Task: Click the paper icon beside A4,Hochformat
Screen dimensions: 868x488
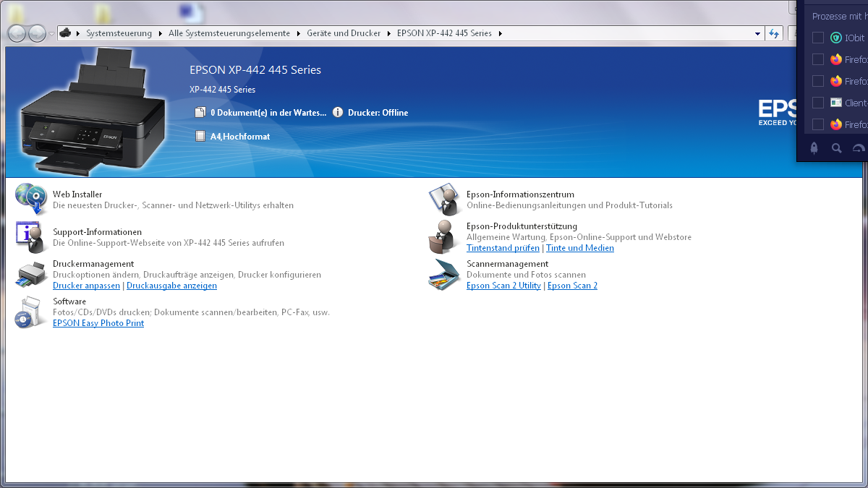Action: click(200, 136)
